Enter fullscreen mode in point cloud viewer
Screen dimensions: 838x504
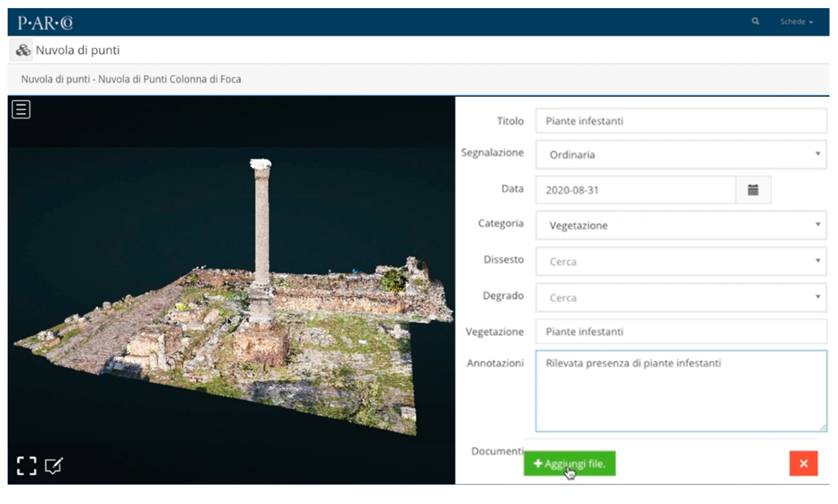[26, 466]
